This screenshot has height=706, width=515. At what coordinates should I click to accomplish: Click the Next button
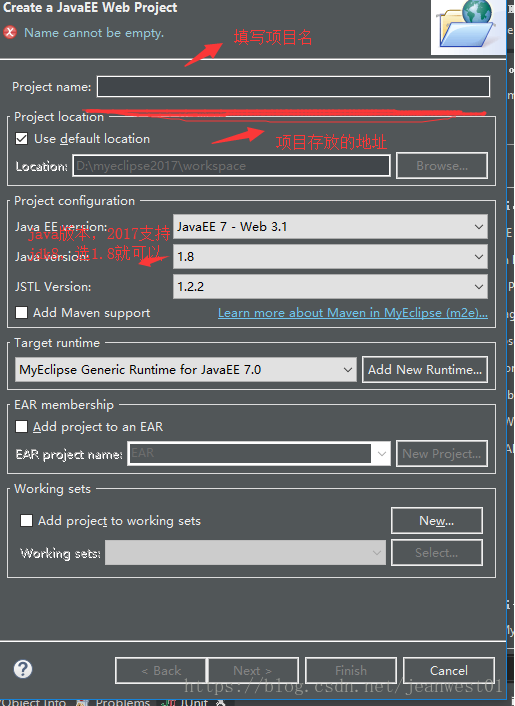[253, 670]
